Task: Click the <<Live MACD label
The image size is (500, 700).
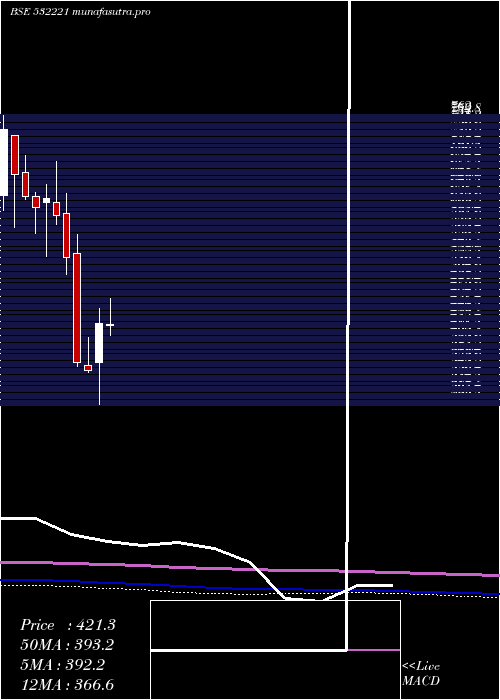Action: point(421,673)
